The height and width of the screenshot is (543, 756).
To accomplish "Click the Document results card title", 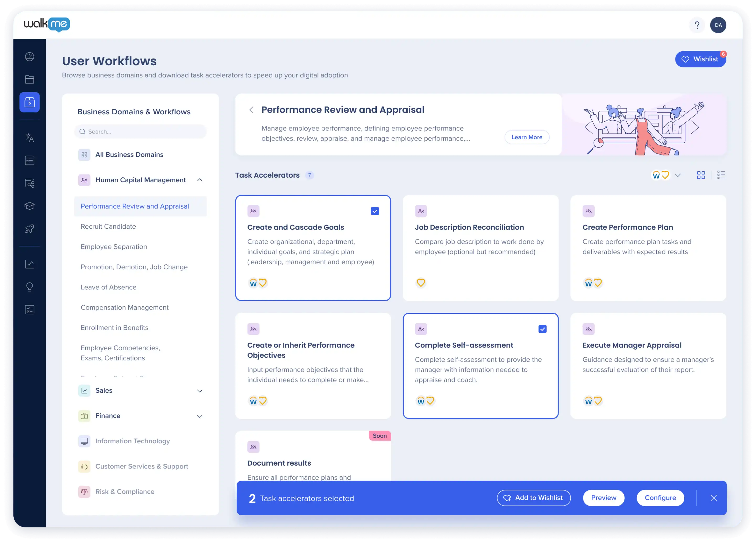I will tap(279, 463).
